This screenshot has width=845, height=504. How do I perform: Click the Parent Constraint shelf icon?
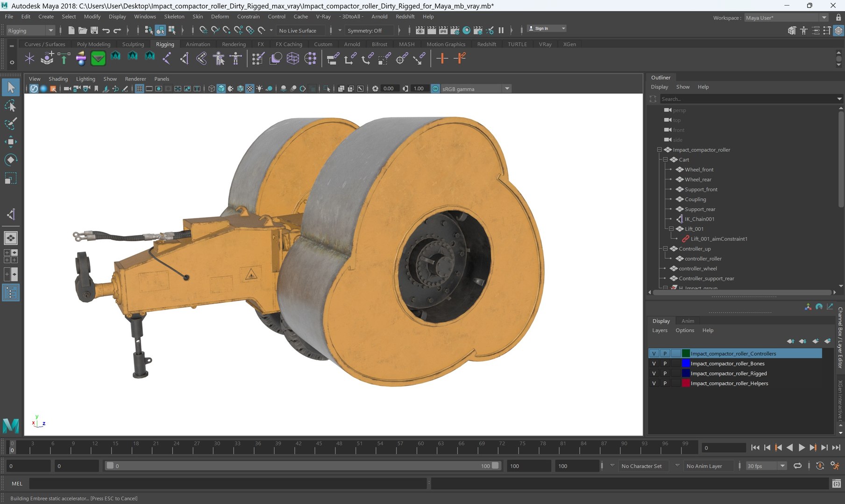tap(333, 58)
